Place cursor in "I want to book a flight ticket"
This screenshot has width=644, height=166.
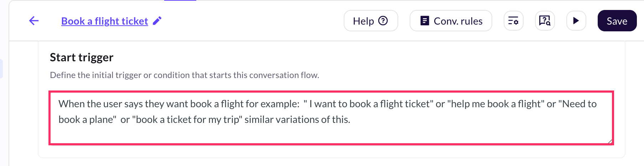(370, 104)
